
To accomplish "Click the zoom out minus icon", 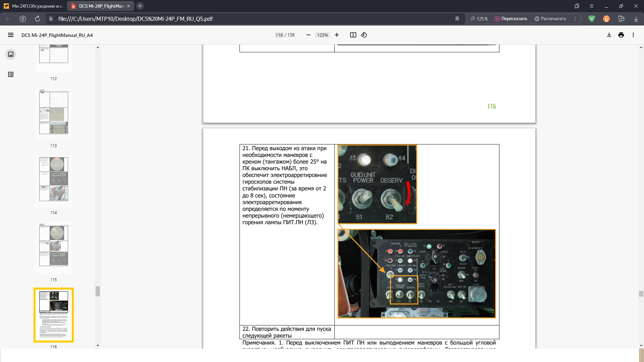I will (309, 35).
